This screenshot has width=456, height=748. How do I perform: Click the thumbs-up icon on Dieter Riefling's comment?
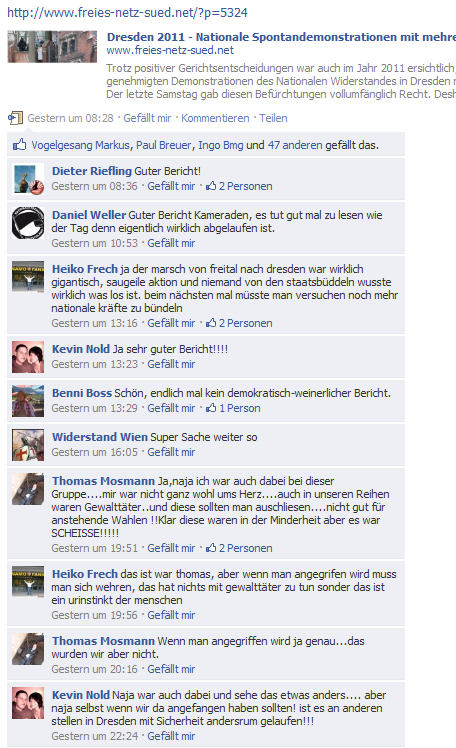(211, 186)
